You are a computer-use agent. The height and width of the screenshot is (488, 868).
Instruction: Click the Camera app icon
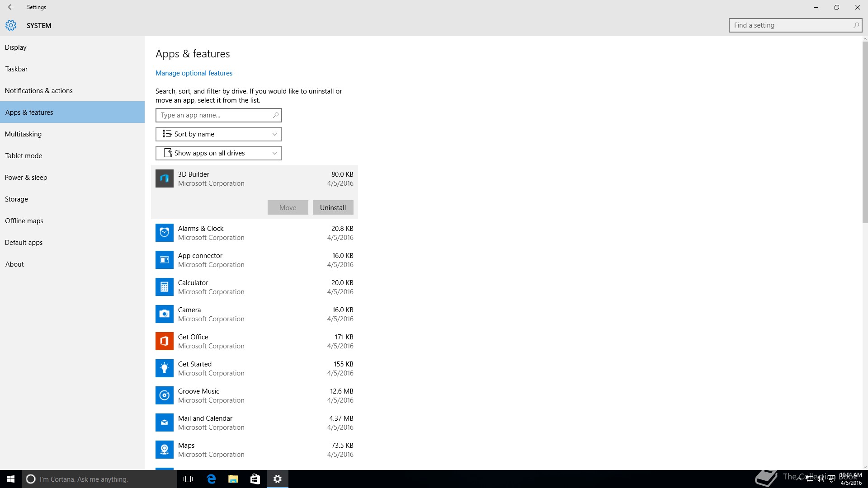pyautogui.click(x=165, y=314)
